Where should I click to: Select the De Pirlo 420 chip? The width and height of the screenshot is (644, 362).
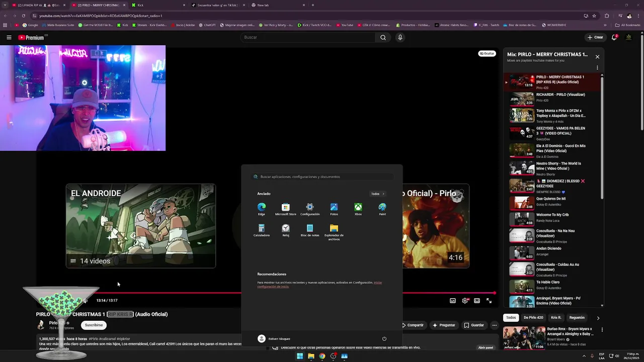(533, 318)
